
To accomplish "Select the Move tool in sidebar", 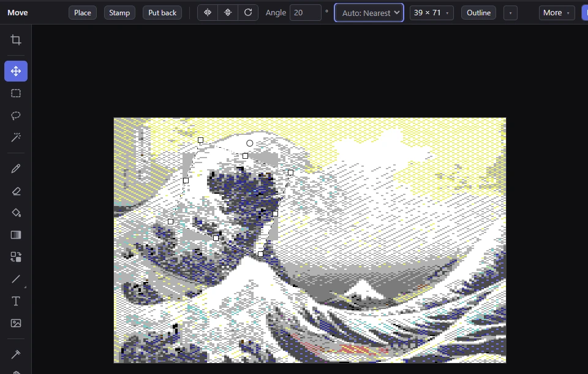I will (16, 71).
